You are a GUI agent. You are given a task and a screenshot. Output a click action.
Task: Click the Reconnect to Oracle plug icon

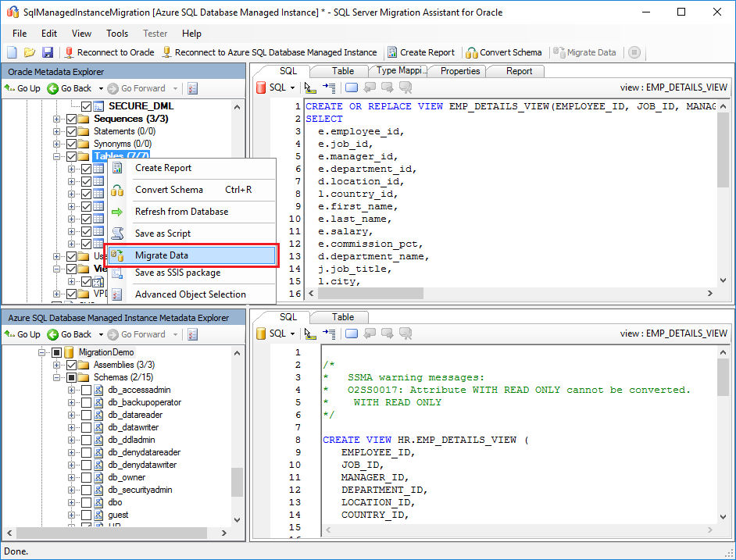69,52
